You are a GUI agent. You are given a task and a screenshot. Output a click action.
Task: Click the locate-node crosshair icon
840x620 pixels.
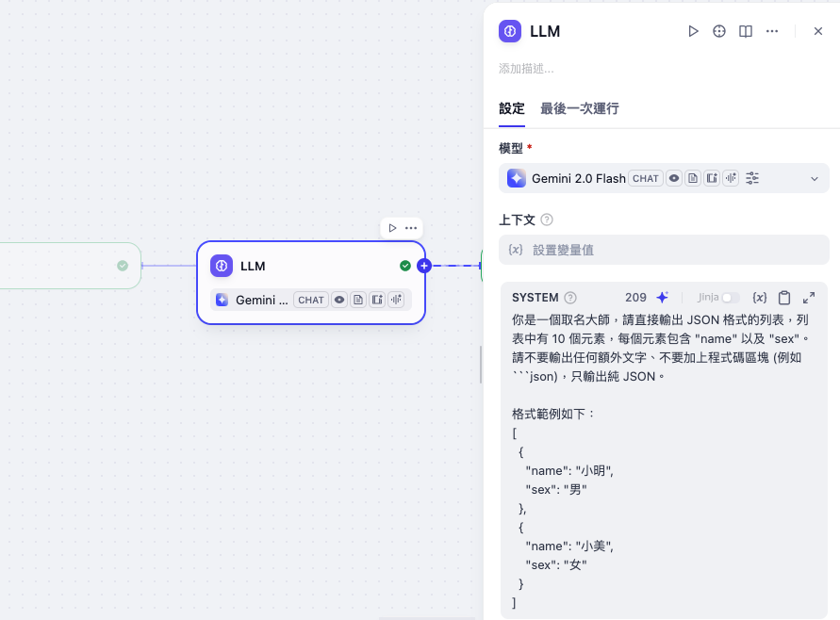[x=719, y=31]
